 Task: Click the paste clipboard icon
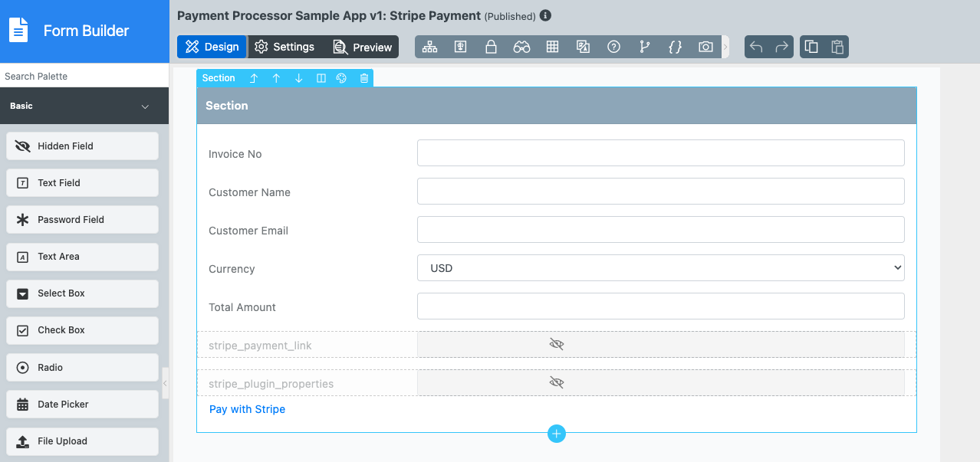click(x=837, y=47)
